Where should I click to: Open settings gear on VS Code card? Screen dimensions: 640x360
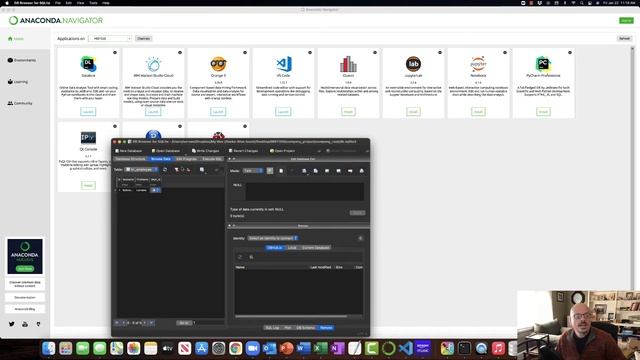pos(310,52)
